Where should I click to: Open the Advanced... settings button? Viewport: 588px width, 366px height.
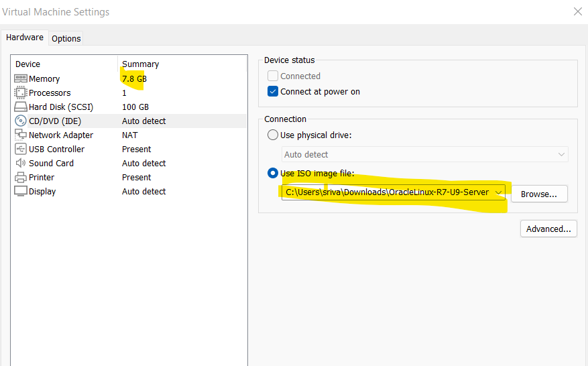[x=548, y=229]
